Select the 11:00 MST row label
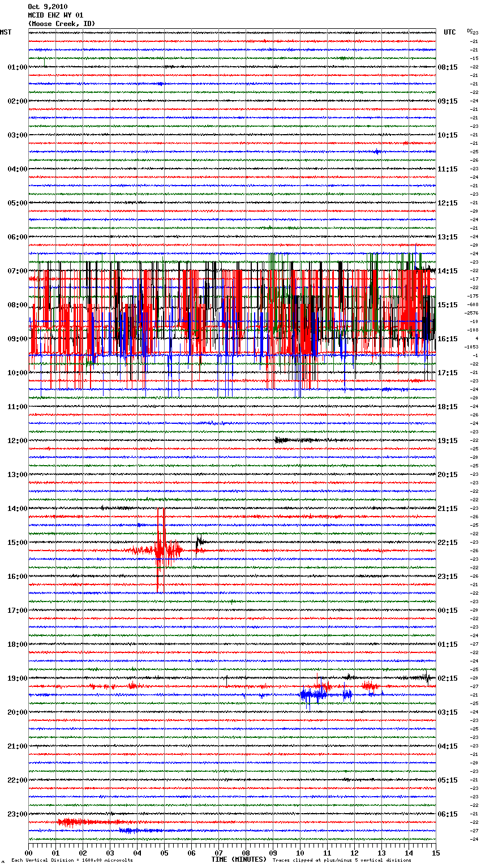 (x=17, y=407)
